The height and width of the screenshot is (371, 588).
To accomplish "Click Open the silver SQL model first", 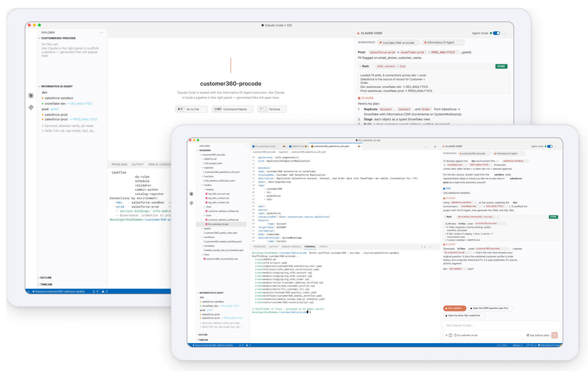I will (464, 316).
